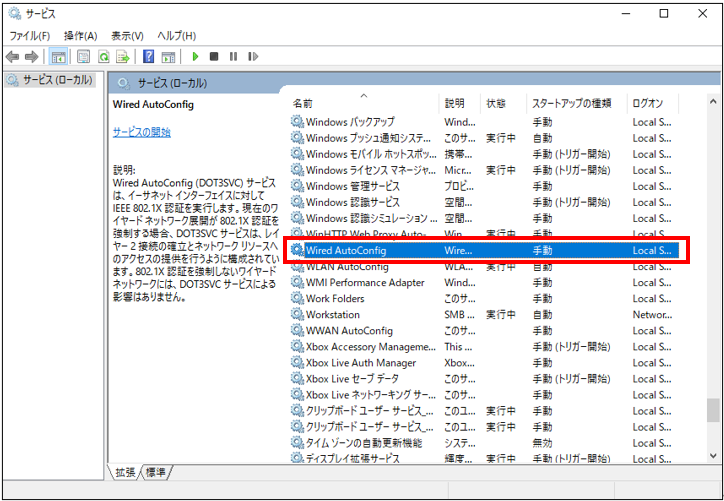The width and height of the screenshot is (724, 501).
Task: Click the Export List toolbar icon
Action: click(122, 57)
